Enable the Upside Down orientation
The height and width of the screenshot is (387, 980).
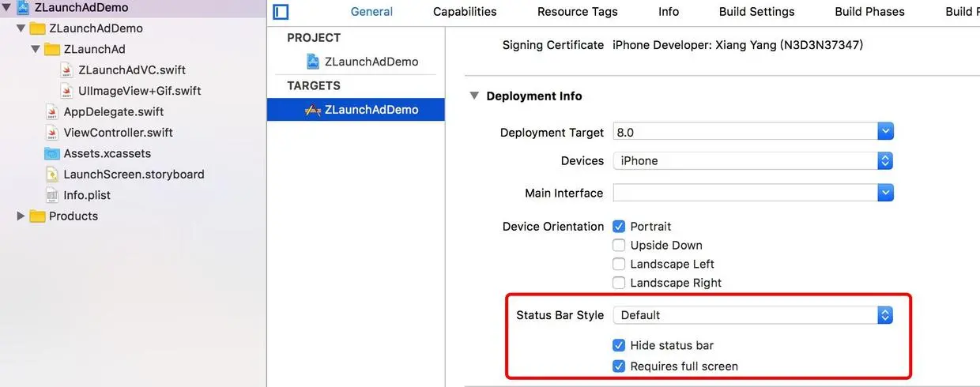coord(619,246)
